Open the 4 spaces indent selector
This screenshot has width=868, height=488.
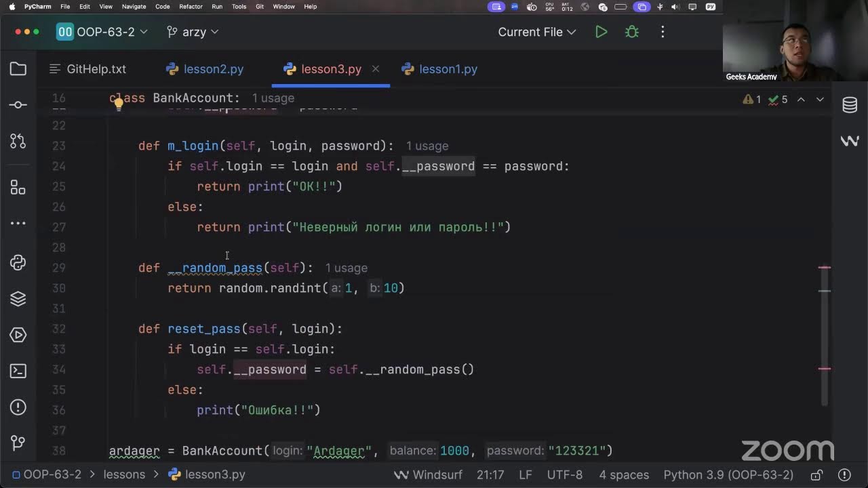click(624, 475)
